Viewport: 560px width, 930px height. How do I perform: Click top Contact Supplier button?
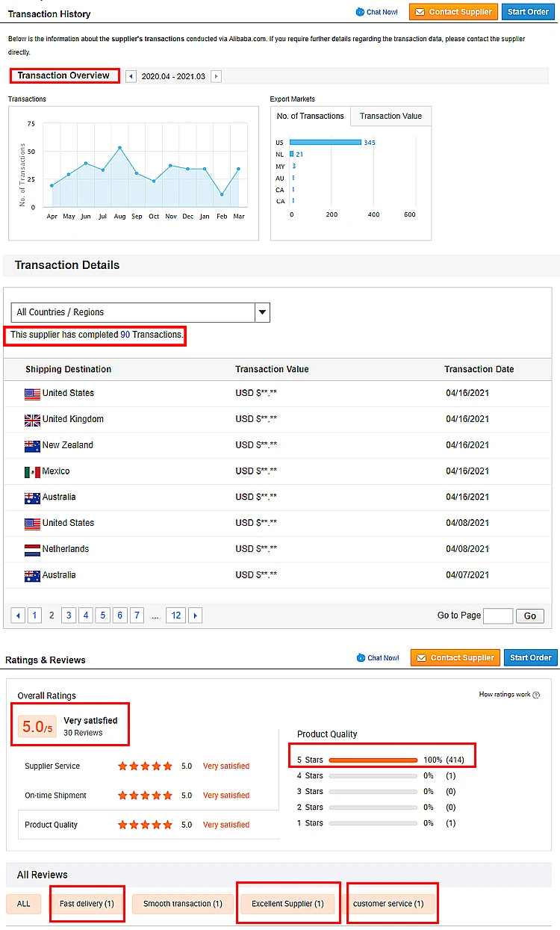(x=453, y=12)
